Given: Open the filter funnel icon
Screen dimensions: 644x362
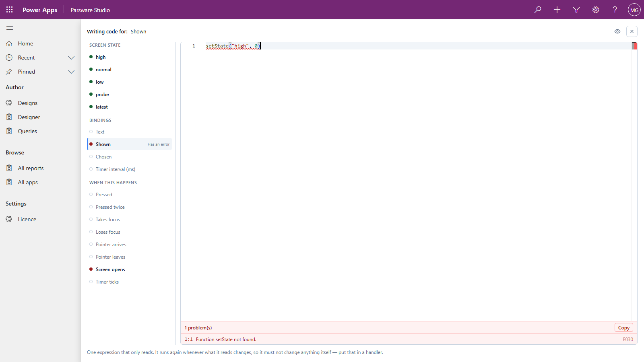Looking at the screenshot, I should pos(576,10).
